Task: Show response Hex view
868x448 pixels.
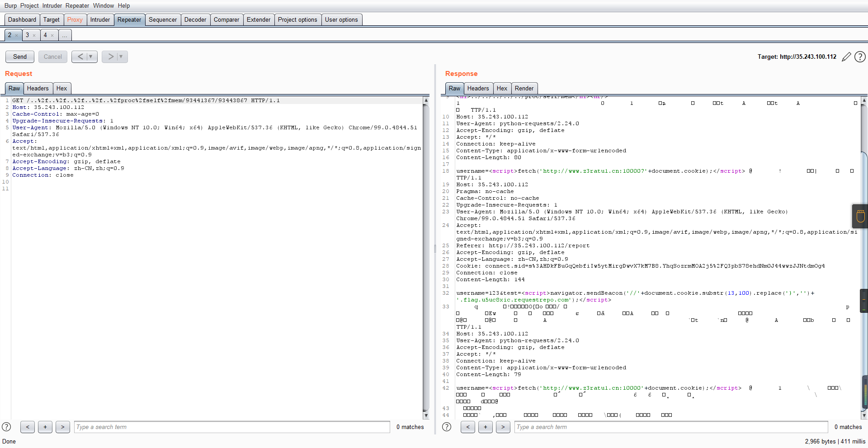Action: (502, 89)
